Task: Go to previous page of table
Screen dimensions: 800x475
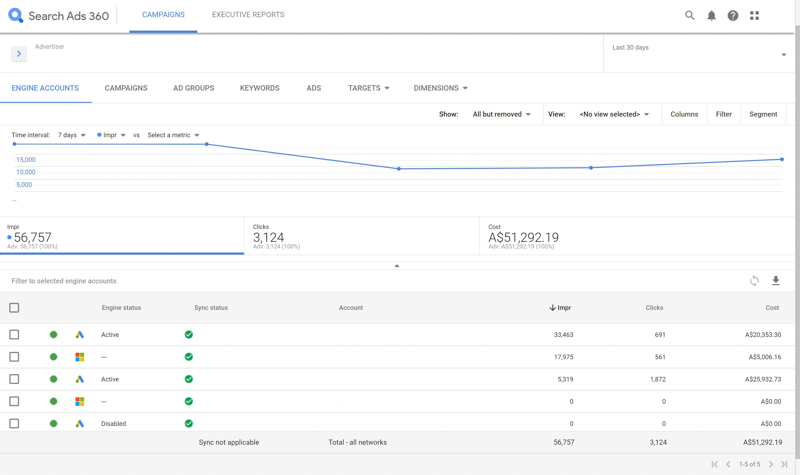Action: point(728,464)
